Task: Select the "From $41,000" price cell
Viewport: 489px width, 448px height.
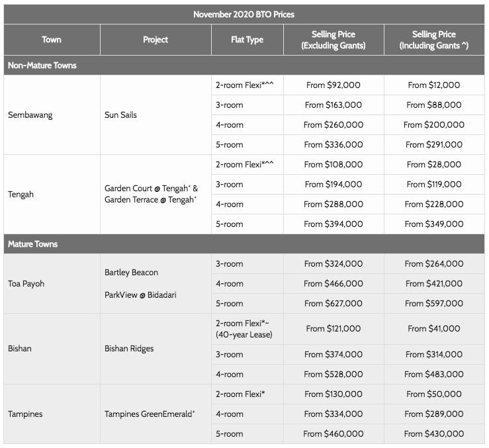Action: point(434,328)
